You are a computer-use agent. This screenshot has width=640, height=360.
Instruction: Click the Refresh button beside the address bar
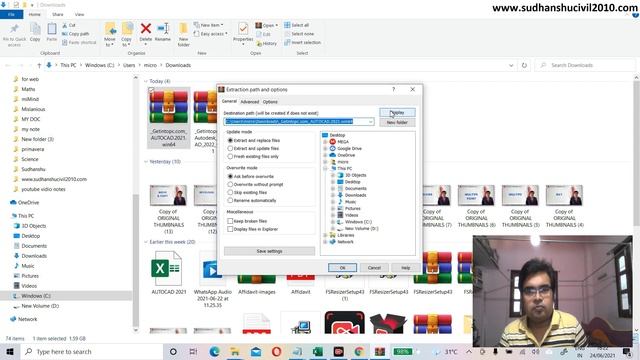(x=524, y=65)
